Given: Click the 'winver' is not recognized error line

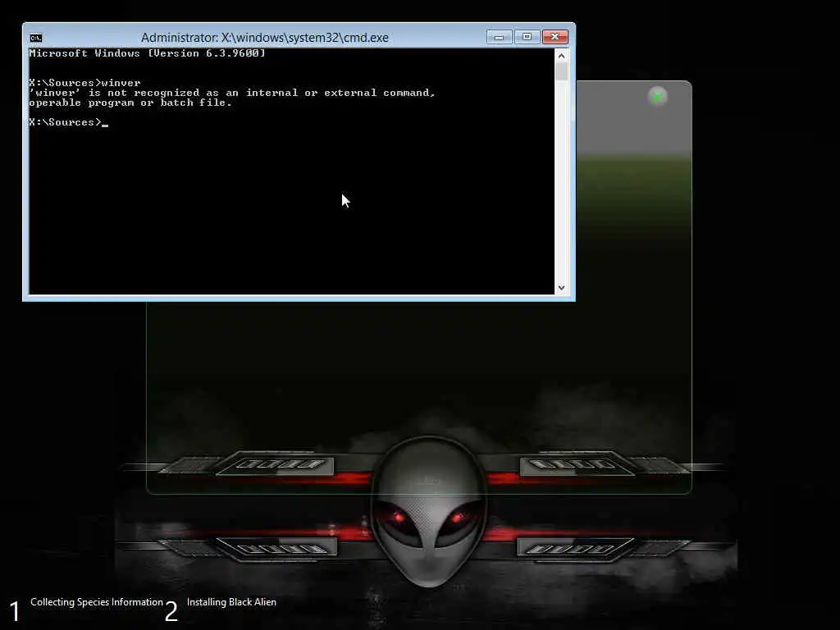Looking at the screenshot, I should click(x=232, y=93).
